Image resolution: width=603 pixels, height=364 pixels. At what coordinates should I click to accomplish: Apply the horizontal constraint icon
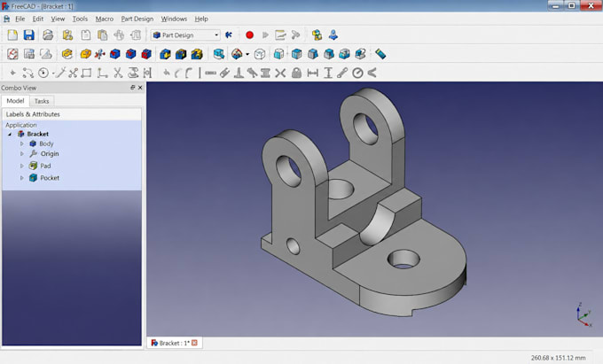point(210,73)
